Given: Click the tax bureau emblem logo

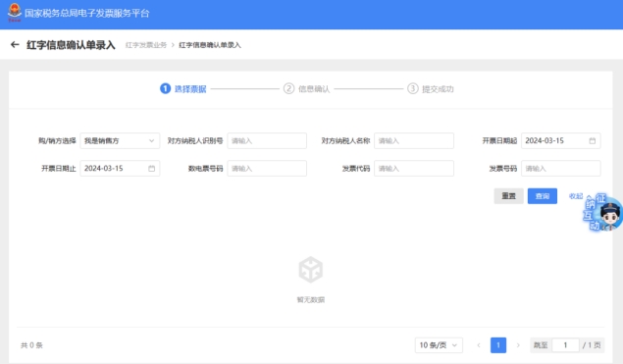Looking at the screenshot, I should [15, 13].
